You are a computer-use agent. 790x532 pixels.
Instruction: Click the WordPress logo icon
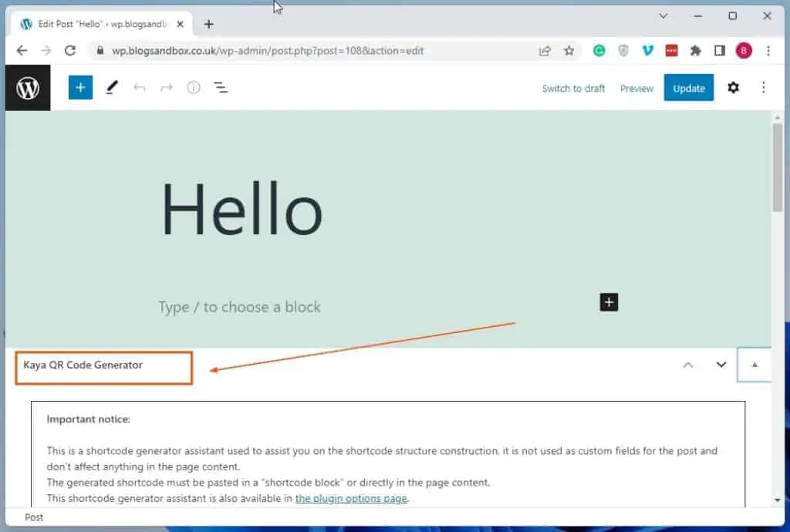click(x=28, y=88)
